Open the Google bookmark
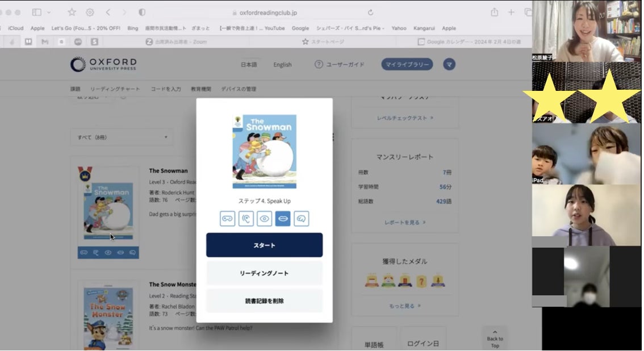 (300, 28)
